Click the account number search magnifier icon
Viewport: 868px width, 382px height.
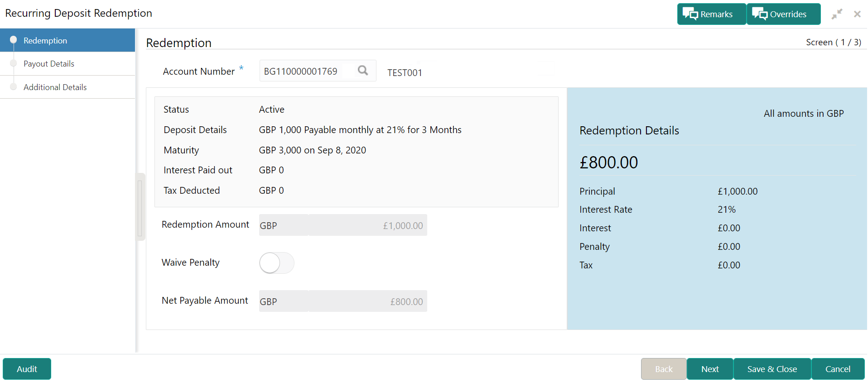coord(362,71)
